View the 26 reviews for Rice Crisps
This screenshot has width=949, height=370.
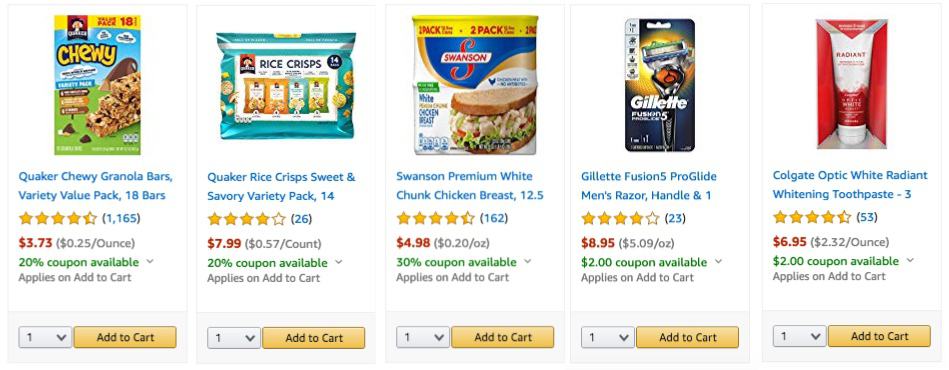301,219
